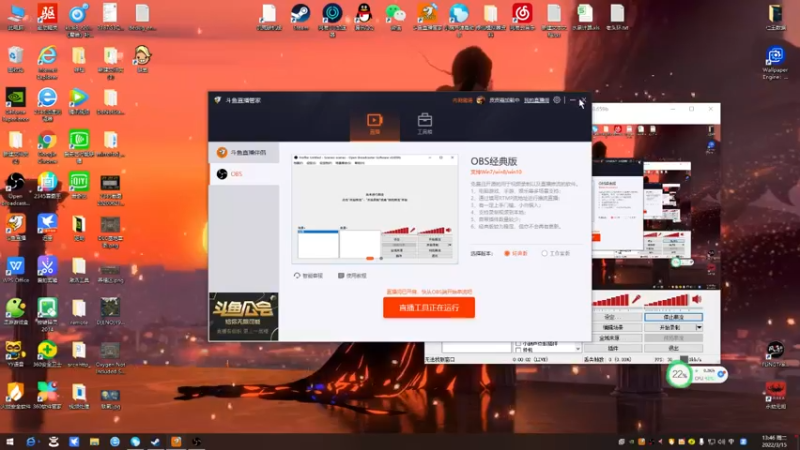Click the Douyu manager taskbar icon
Screen dimensions: 800x450
(176, 442)
